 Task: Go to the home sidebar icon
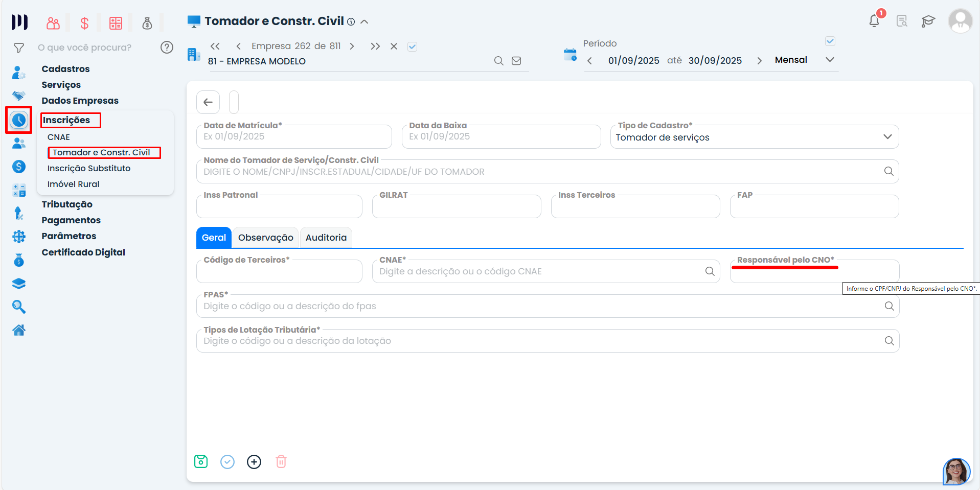point(19,330)
